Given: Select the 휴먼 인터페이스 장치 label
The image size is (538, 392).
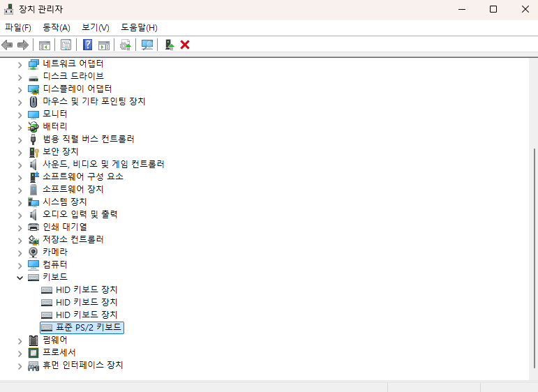Looking at the screenshot, I should 83,365.
